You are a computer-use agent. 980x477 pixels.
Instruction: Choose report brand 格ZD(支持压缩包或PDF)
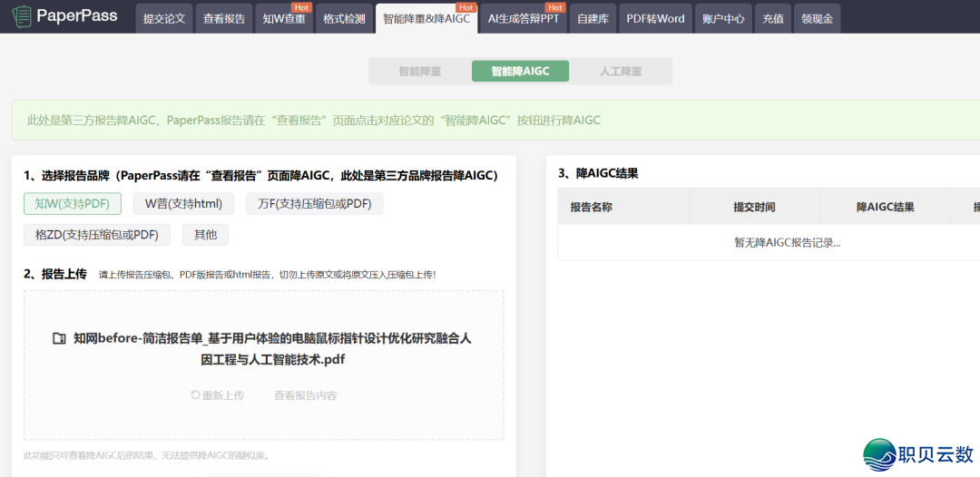click(97, 235)
